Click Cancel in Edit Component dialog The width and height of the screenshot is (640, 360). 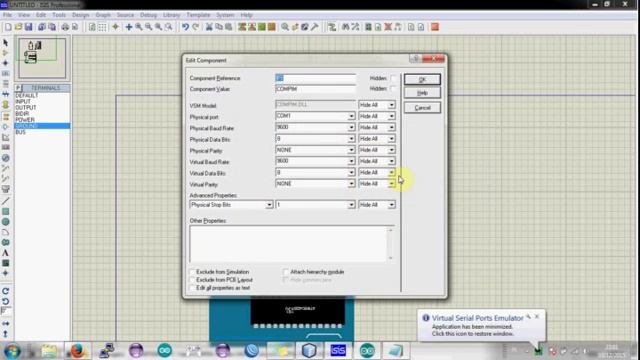click(422, 108)
